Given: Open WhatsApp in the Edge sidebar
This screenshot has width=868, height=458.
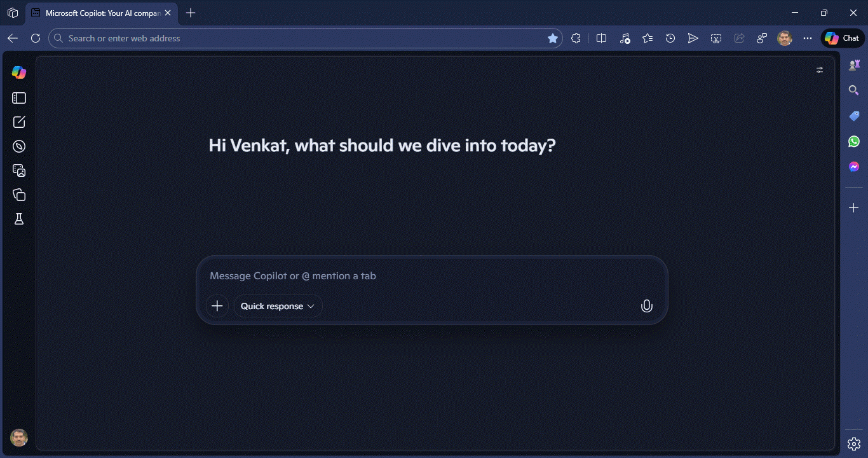Looking at the screenshot, I should tap(854, 141).
